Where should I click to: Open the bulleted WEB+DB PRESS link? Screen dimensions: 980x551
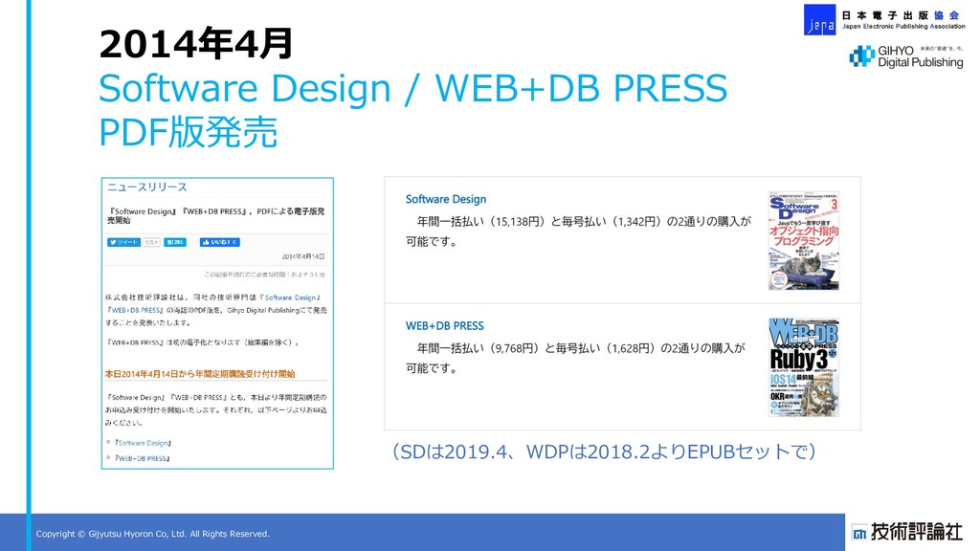click(143, 458)
